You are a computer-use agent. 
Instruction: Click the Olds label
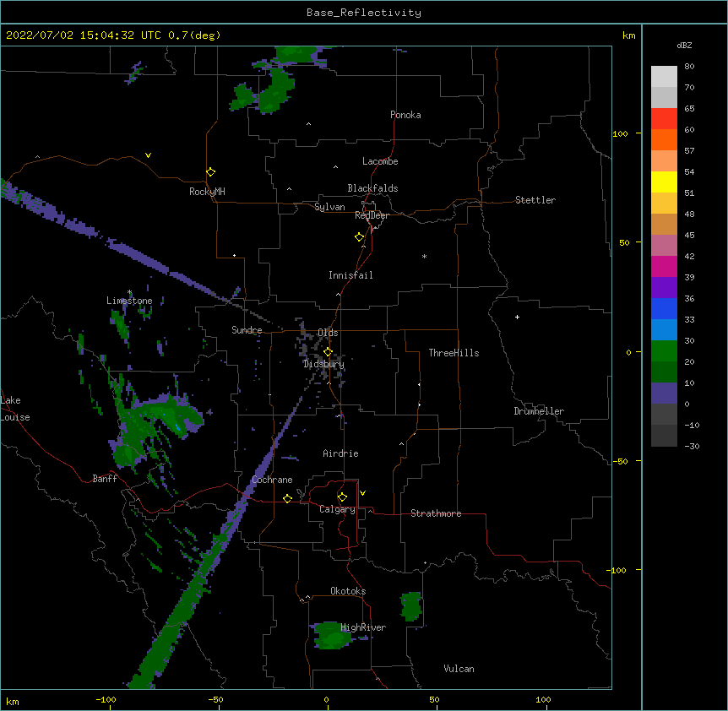(x=328, y=333)
